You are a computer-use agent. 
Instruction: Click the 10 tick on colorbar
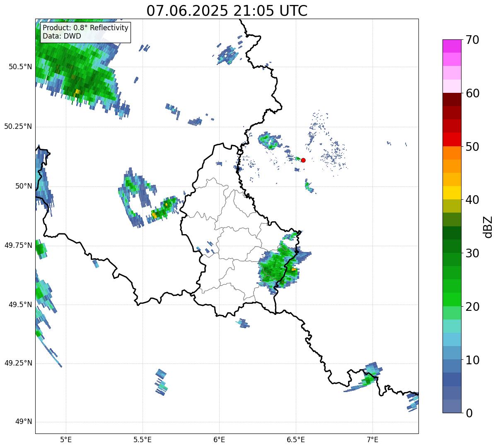pyautogui.click(x=472, y=360)
